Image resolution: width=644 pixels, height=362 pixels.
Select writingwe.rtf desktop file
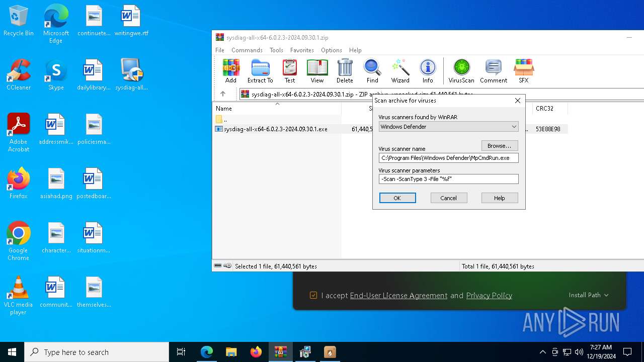[131, 21]
